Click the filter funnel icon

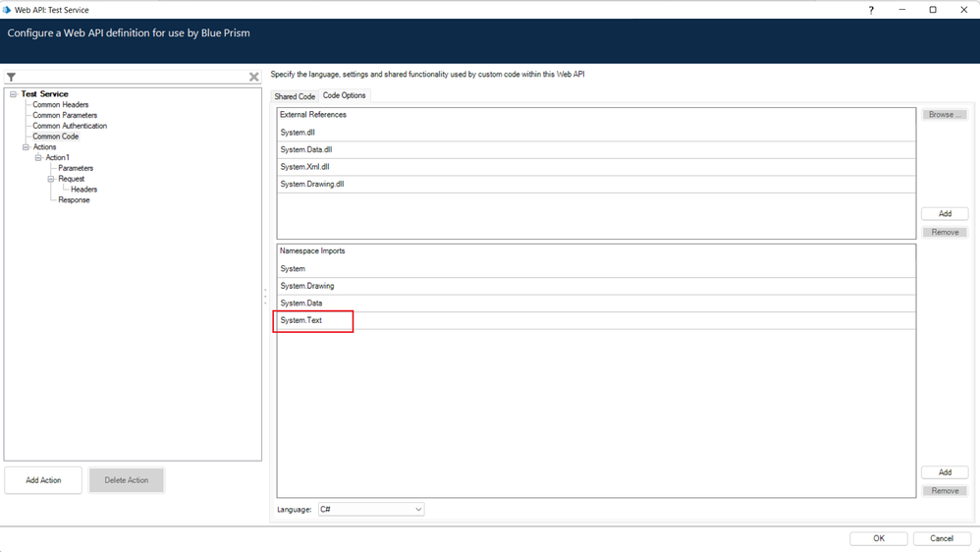[x=11, y=77]
